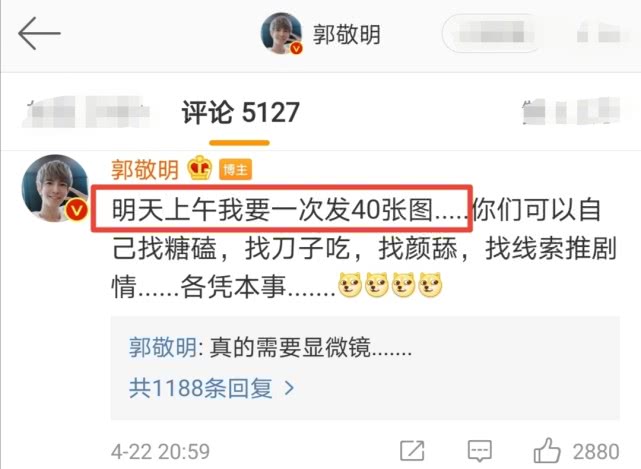Tap the 郭敬明 title in the top bar
This screenshot has height=469, width=641.
347,34
